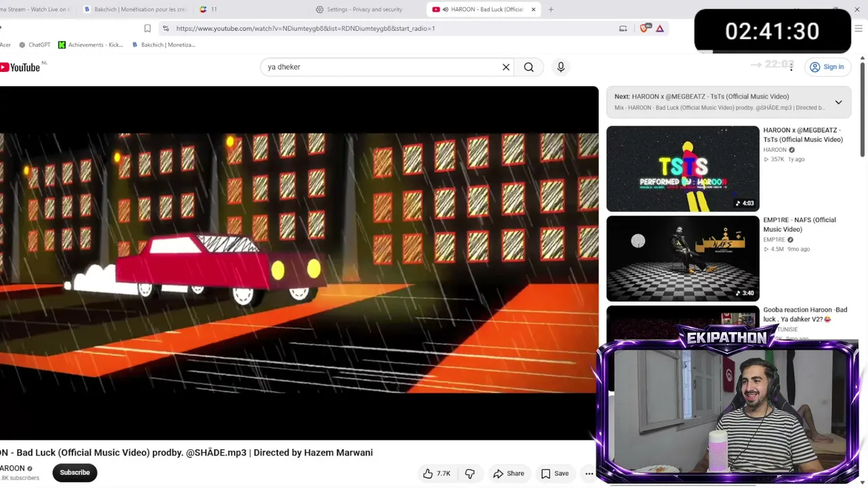
Task: Close the HAROON - Bad Luck tab
Action: click(x=533, y=9)
